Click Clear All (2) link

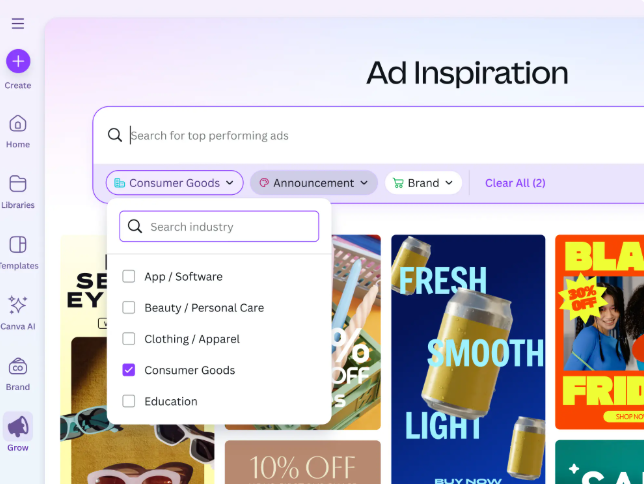point(515,183)
